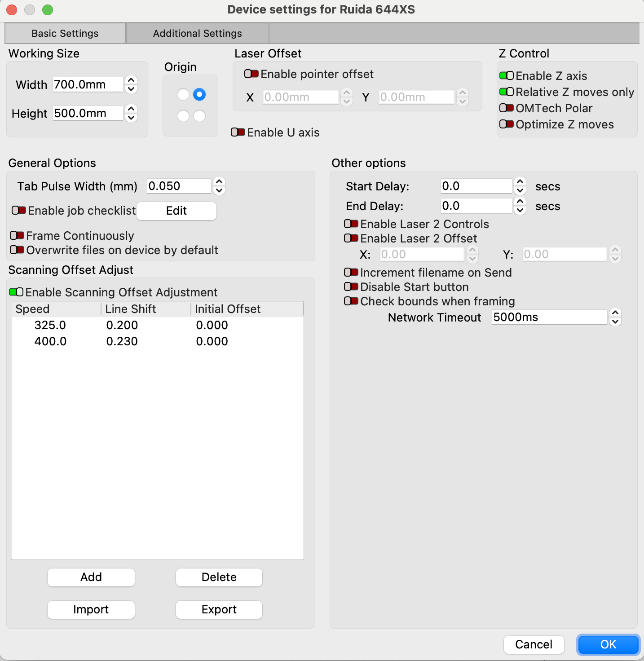This screenshot has height=661, width=644.
Task: Decrease the Tab Pulse Width stepper
Action: coord(219,190)
